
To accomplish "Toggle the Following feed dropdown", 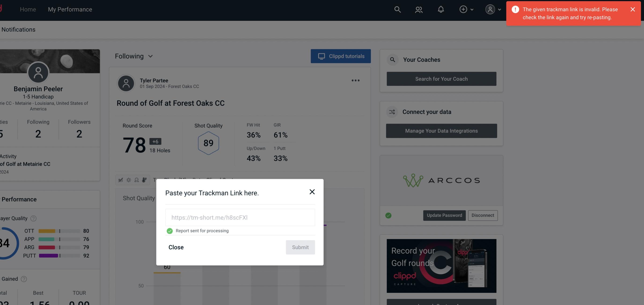I will point(133,56).
